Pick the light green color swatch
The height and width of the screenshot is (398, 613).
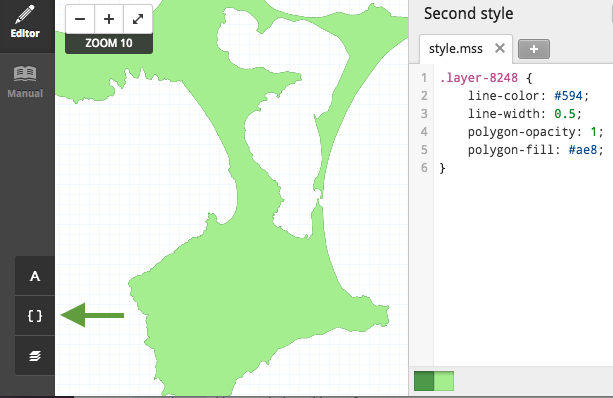click(x=444, y=381)
